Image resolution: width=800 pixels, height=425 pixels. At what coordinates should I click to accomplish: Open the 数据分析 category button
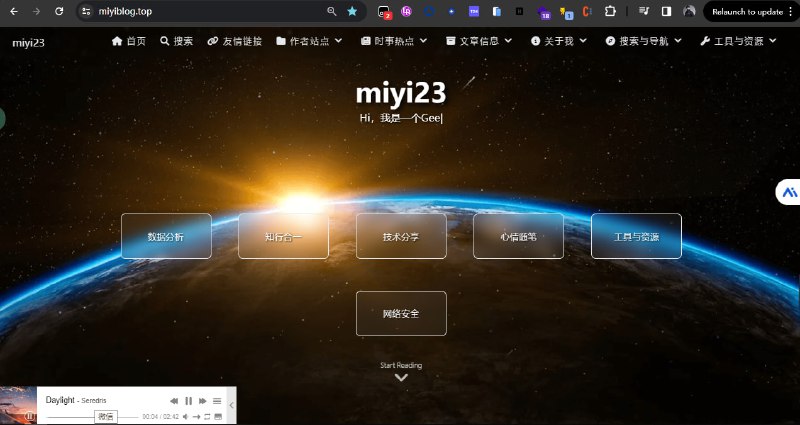[x=166, y=237]
